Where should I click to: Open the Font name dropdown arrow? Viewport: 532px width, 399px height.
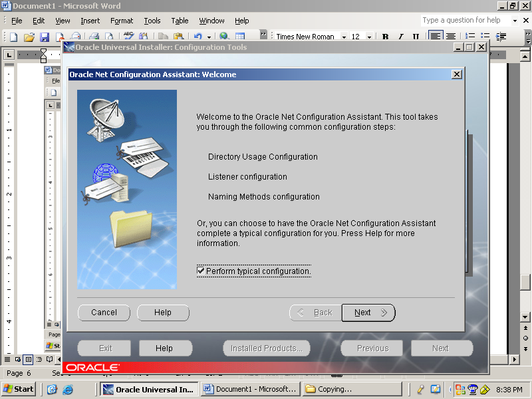tap(344, 37)
